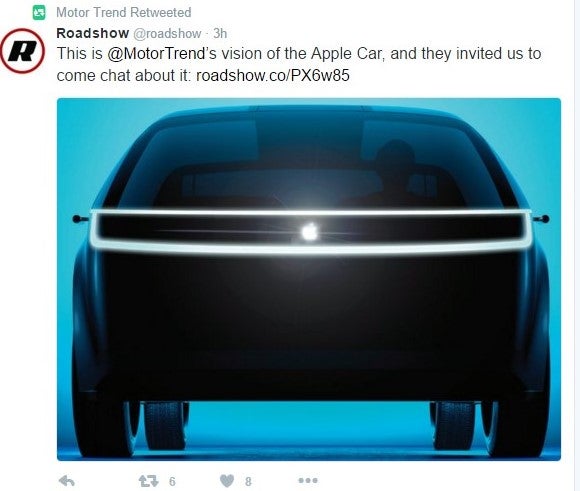Click the green retweeted indicator icon
Viewport: 580px width, 491px height.
tap(39, 12)
